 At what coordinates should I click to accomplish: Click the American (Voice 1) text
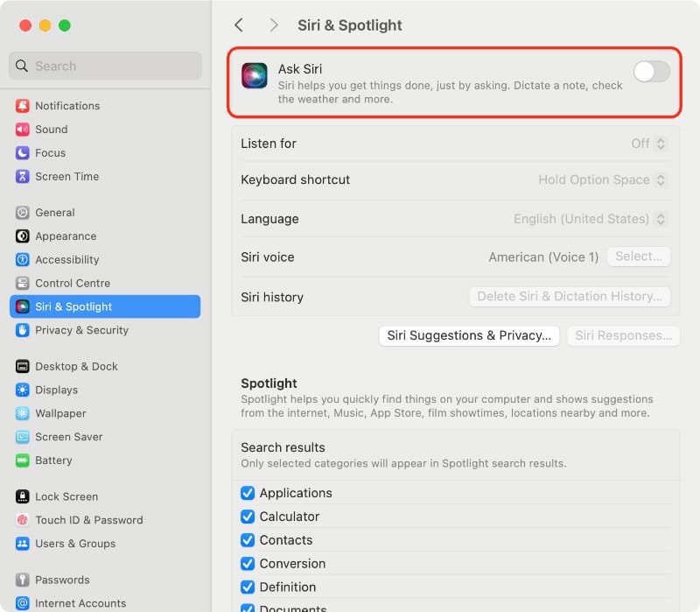pos(543,257)
